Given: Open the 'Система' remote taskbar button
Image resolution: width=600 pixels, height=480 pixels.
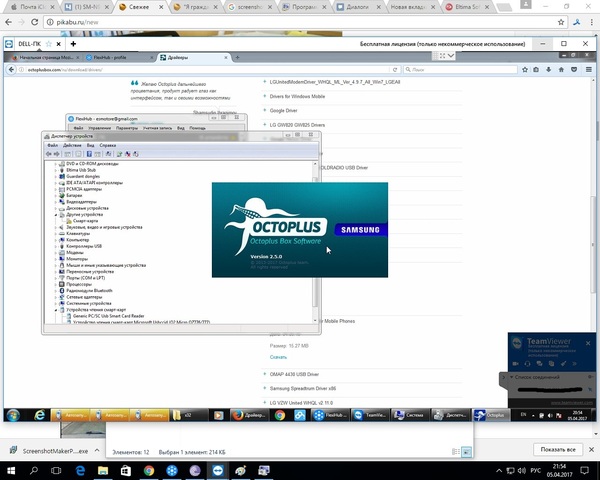Looking at the screenshot, I should coord(410,415).
